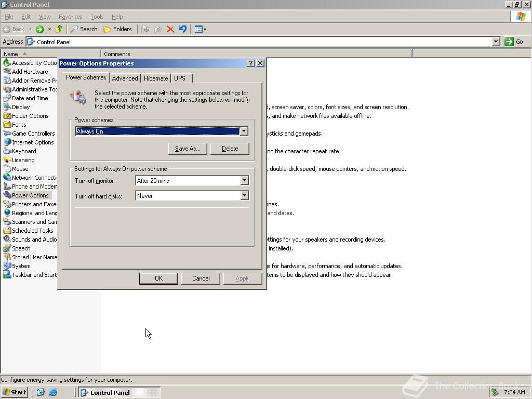
Task: Open the Edit menu
Action: pyautogui.click(x=26, y=17)
